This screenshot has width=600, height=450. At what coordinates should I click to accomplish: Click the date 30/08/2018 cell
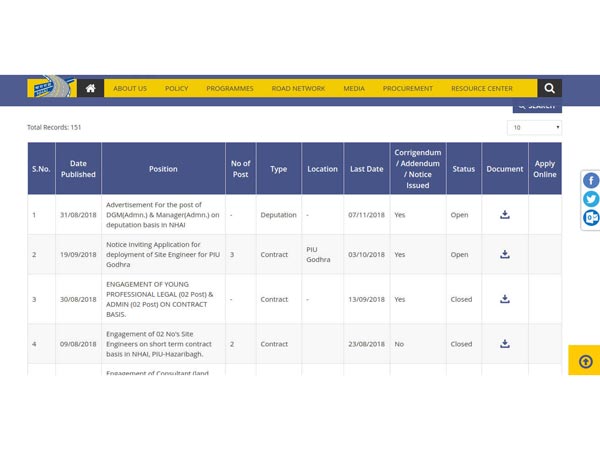coord(78,299)
